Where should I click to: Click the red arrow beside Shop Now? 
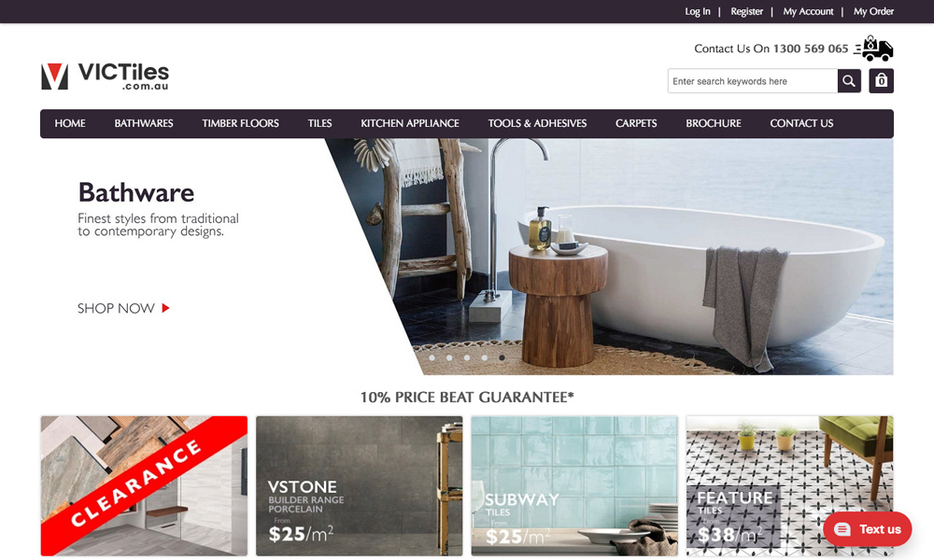click(x=165, y=308)
